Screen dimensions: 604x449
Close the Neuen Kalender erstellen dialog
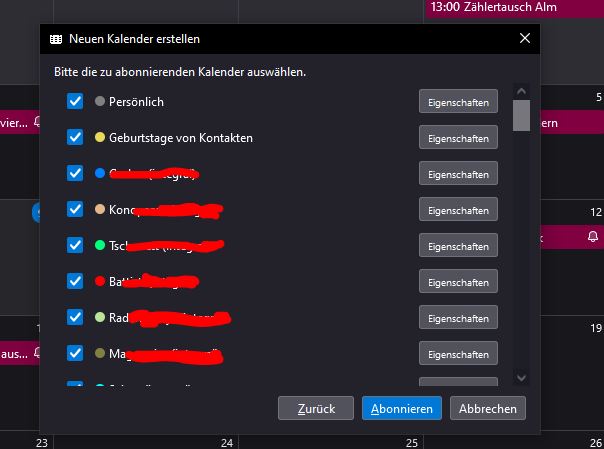pos(525,38)
